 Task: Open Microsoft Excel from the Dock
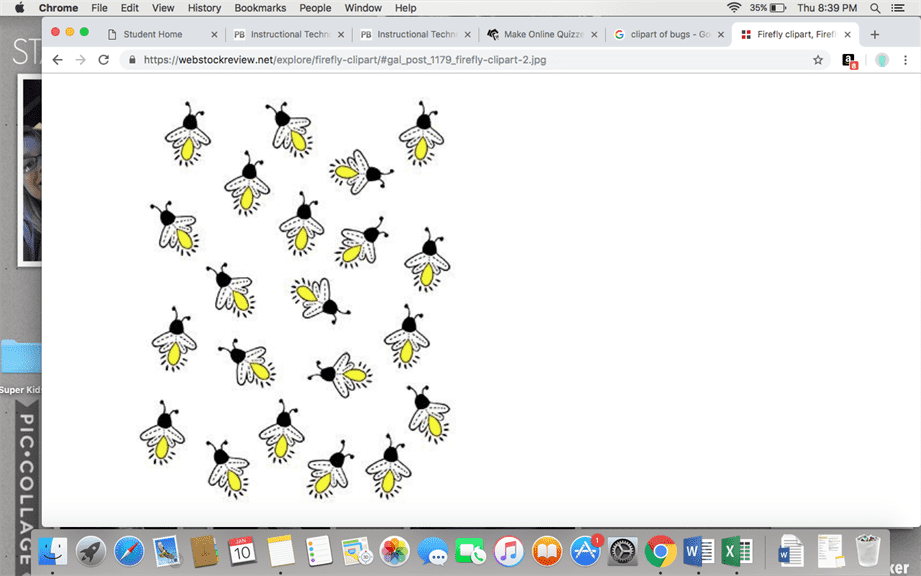click(737, 550)
